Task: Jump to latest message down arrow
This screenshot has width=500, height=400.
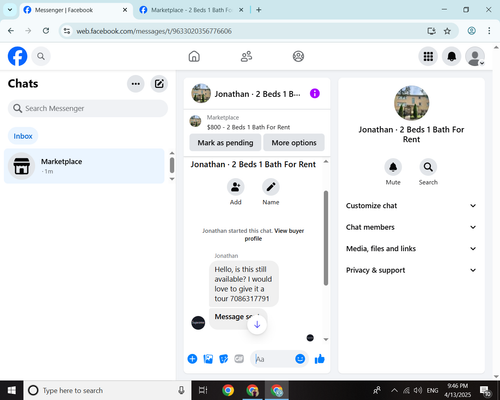Action: click(257, 324)
